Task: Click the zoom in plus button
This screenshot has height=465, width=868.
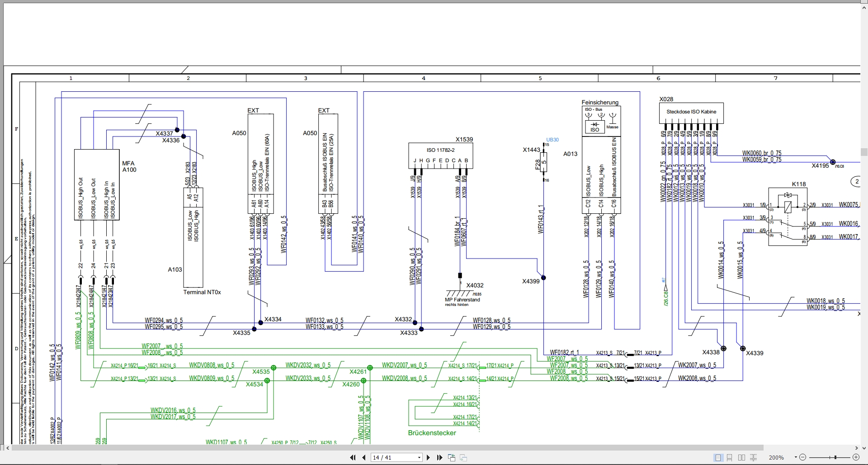Action: 856,457
